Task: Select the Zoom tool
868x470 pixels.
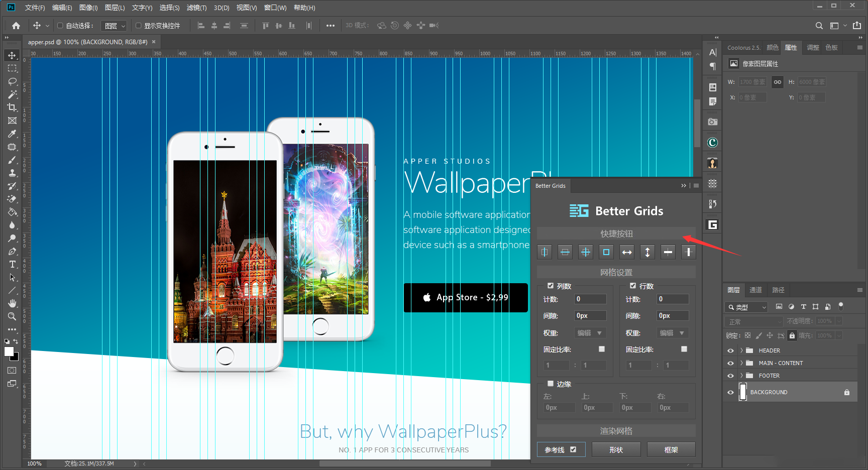Action: coord(12,316)
